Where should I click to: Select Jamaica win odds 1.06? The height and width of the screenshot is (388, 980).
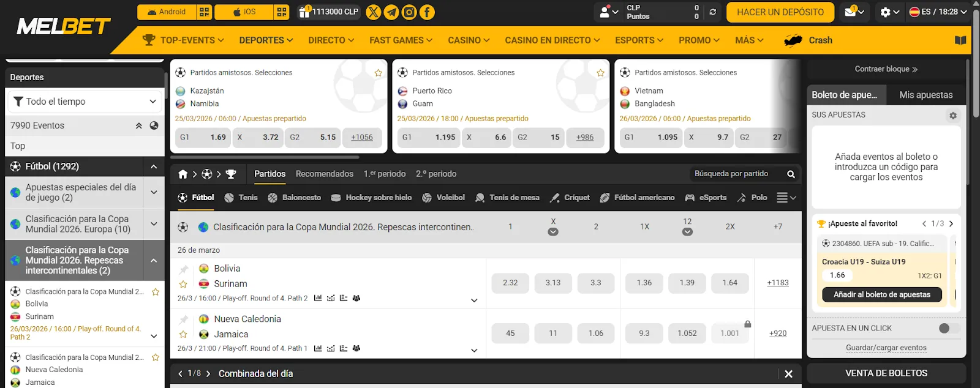pyautogui.click(x=596, y=334)
